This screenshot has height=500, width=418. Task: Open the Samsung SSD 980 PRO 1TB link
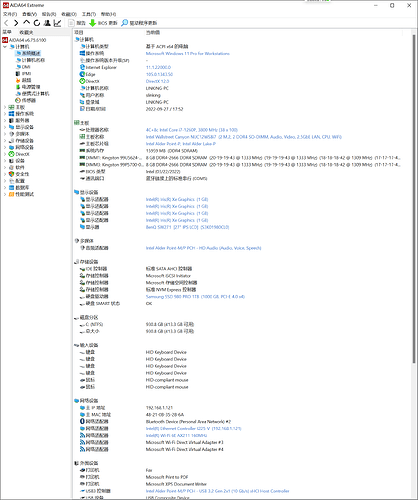click(195, 297)
